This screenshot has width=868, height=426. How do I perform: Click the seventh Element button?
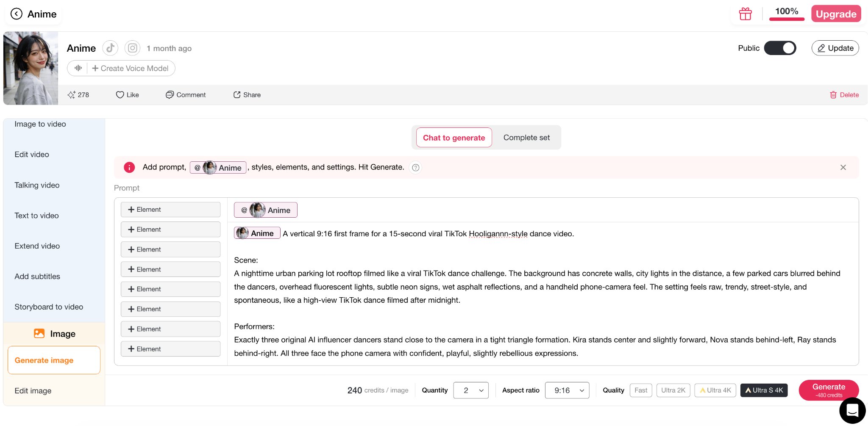[170, 329]
